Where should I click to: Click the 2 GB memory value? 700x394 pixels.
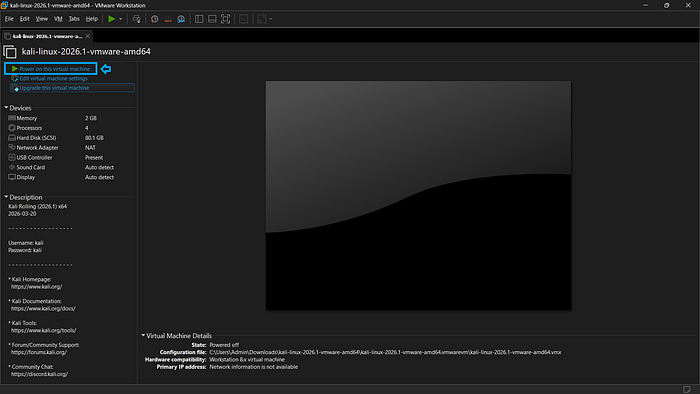91,118
